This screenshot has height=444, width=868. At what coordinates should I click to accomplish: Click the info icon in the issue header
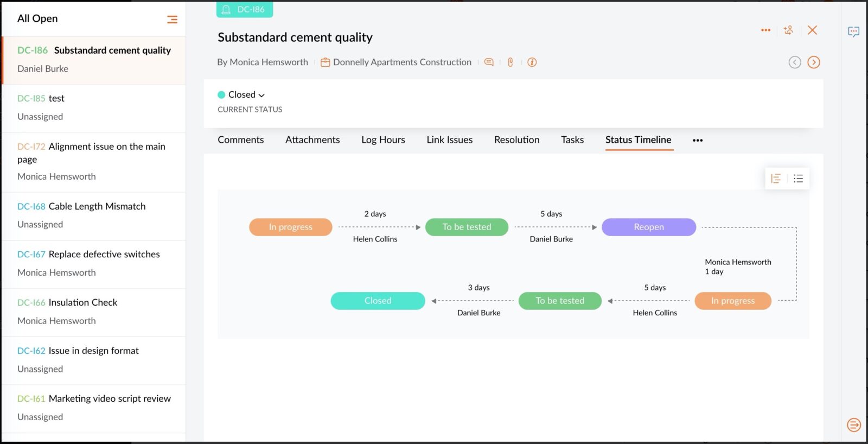point(532,62)
